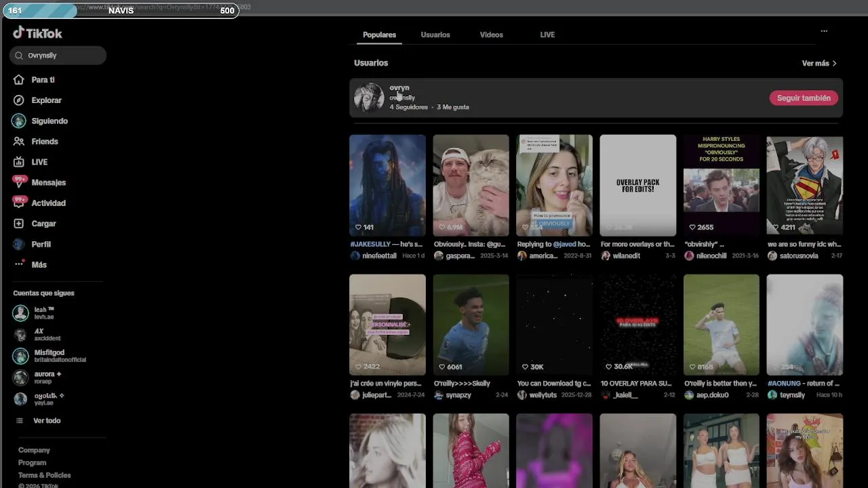Click aep.doku0 username text
Image resolution: width=868 pixels, height=488 pixels.
coord(712,395)
